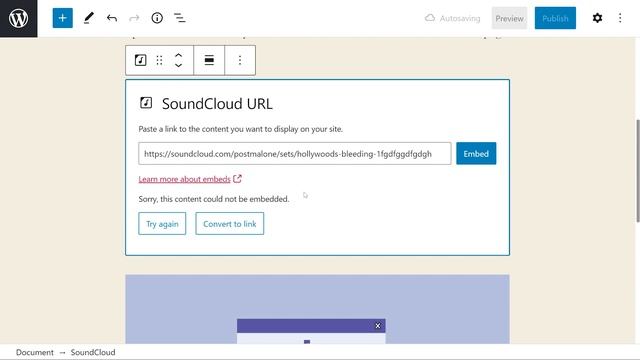This screenshot has height=360, width=640.
Task: Select the blue image block below
Action: tap(317, 309)
